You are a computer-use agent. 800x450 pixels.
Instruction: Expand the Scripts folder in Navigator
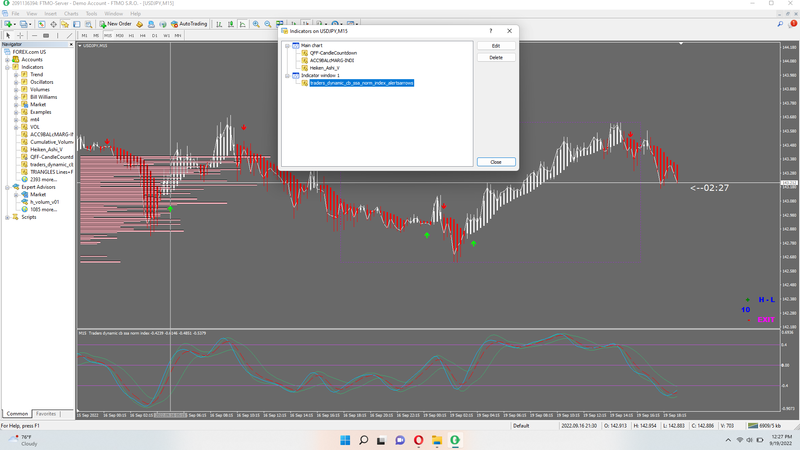[x=7, y=216]
